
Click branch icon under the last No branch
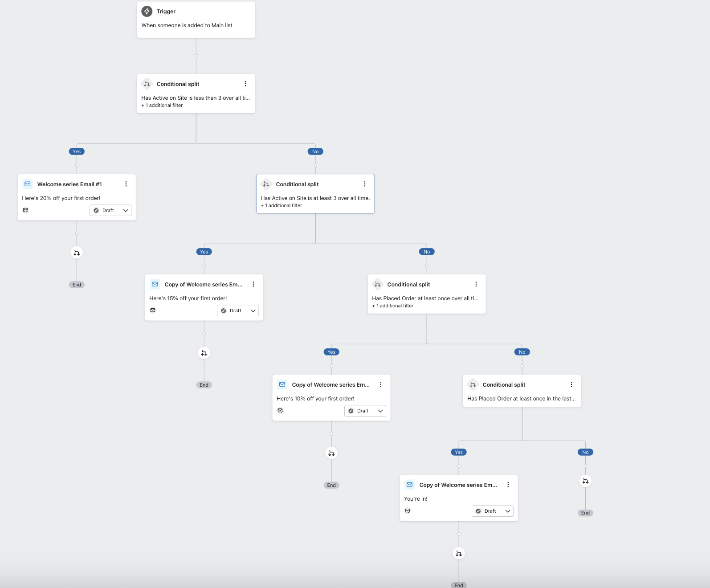coord(585,481)
